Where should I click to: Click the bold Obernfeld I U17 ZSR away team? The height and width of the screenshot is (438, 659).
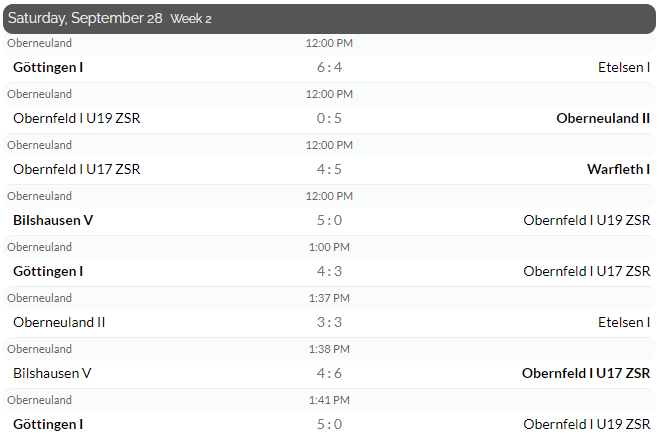(586, 373)
